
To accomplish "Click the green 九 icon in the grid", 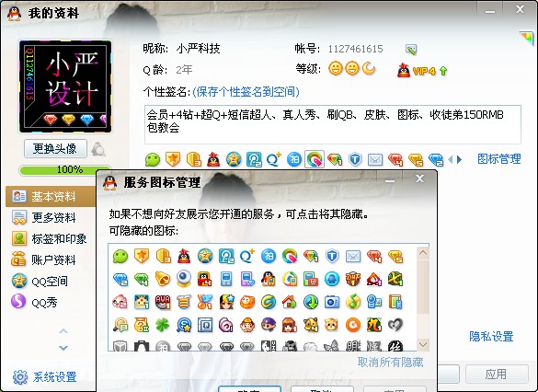I will point(374,325).
